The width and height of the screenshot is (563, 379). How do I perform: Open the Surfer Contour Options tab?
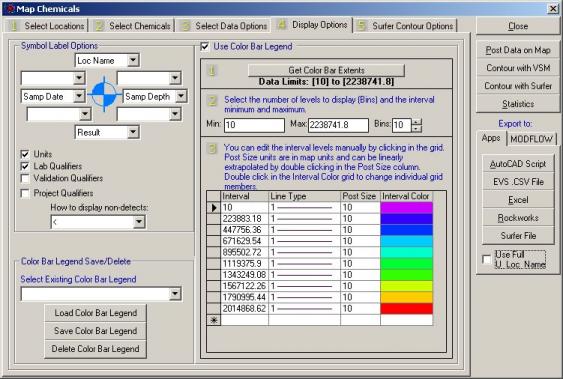[406, 26]
